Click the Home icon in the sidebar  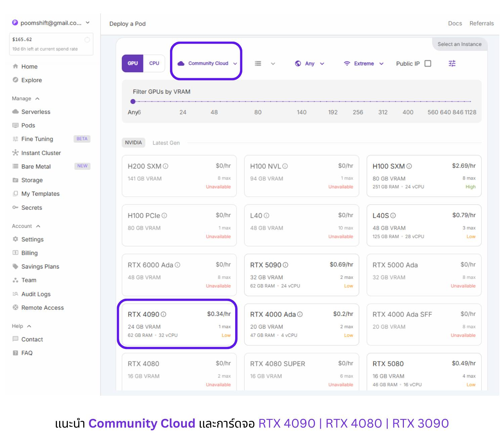(15, 66)
